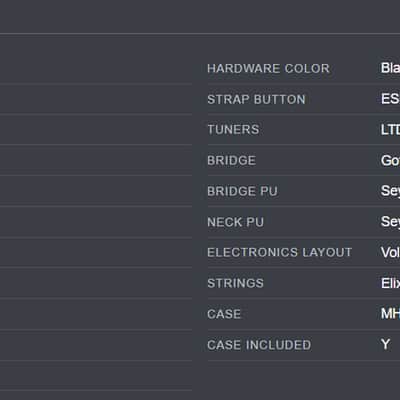The width and height of the screenshot is (400, 400).
Task: Select the electronics layout value 'Vol'
Action: (x=390, y=253)
